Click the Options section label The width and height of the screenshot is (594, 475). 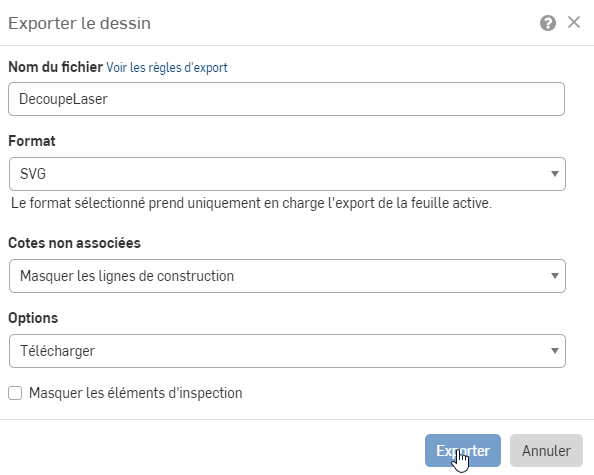[33, 318]
